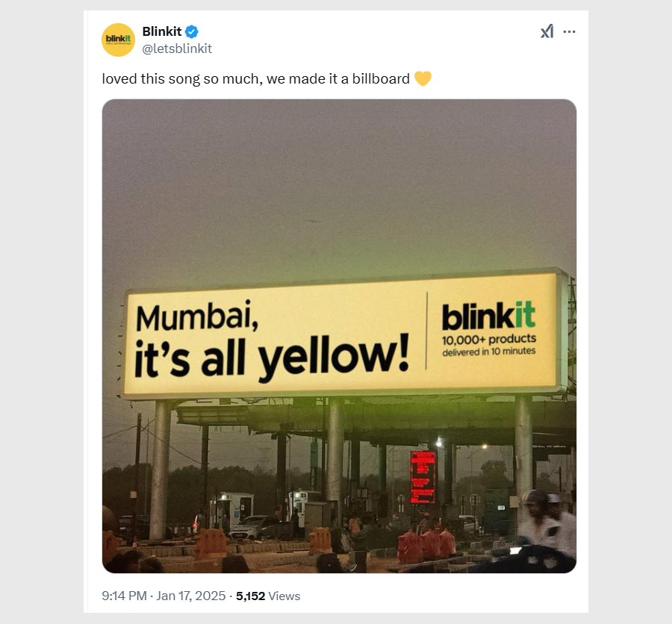672x624 pixels.
Task: Click the 9:14 PM timestamp
Action: click(x=124, y=596)
